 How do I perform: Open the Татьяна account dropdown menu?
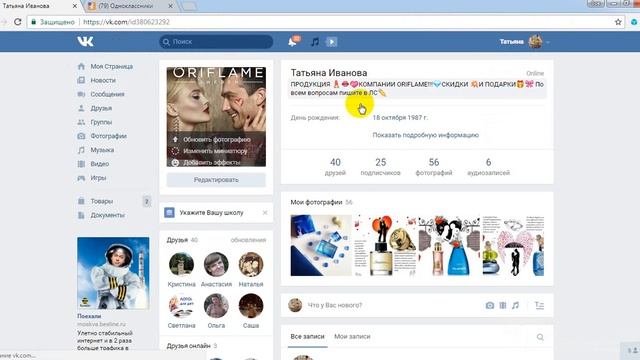click(524, 42)
